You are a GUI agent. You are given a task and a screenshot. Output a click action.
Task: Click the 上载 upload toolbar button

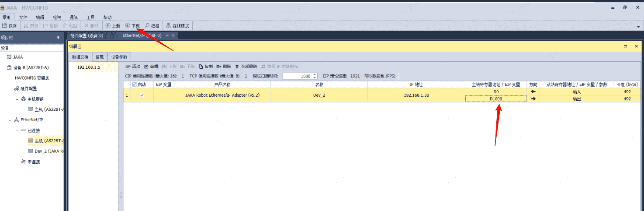tap(113, 26)
